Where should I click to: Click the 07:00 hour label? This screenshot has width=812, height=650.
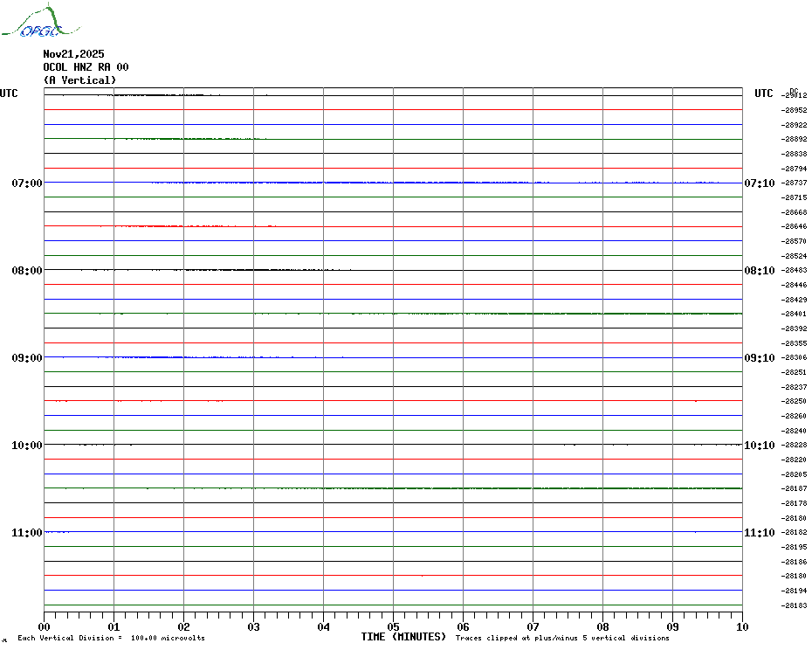(26, 183)
